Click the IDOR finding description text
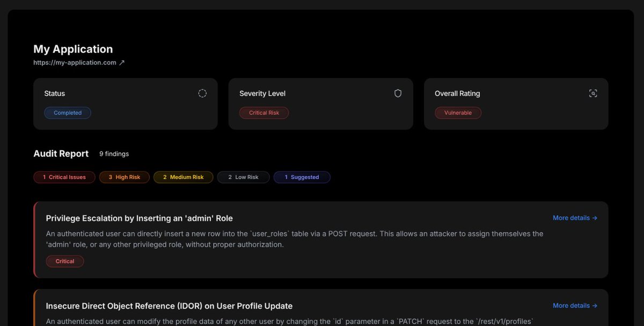 click(289, 322)
